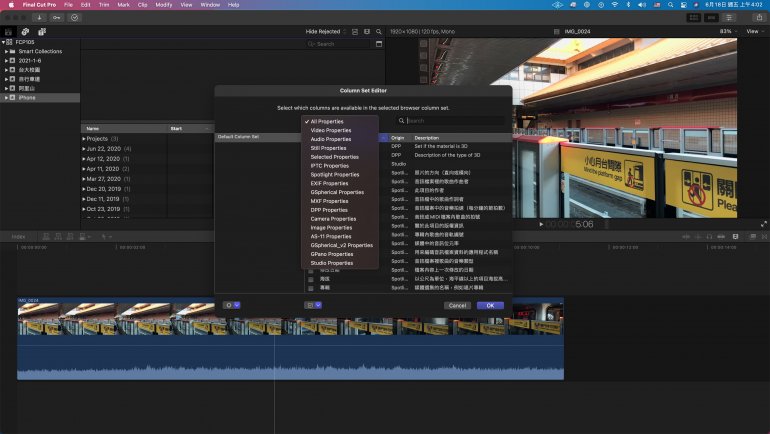Click the Column Set Editor search field
Viewport: 770px width, 434px height.
tap(450, 120)
